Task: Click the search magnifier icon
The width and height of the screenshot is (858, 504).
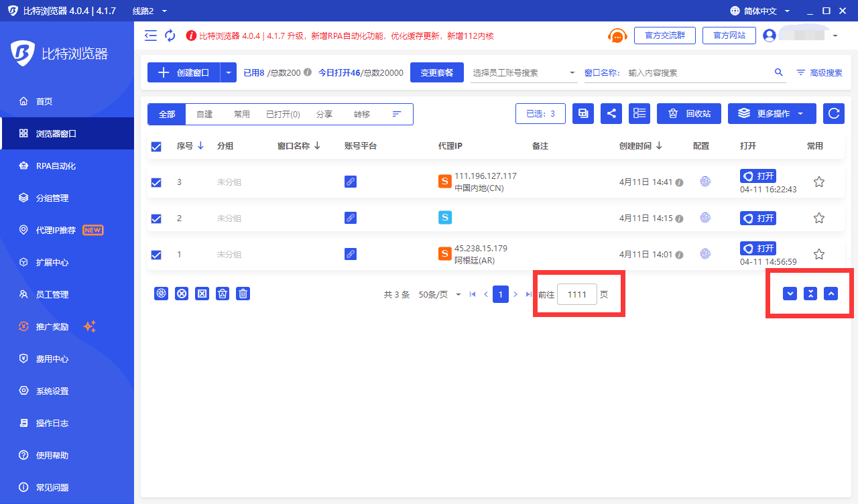Action: tap(779, 72)
